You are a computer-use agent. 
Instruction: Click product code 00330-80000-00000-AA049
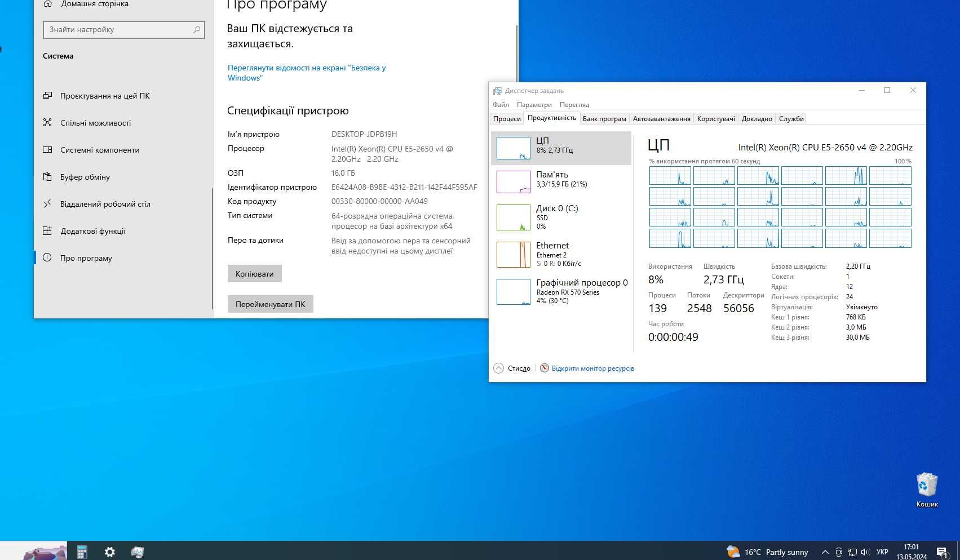pos(379,201)
